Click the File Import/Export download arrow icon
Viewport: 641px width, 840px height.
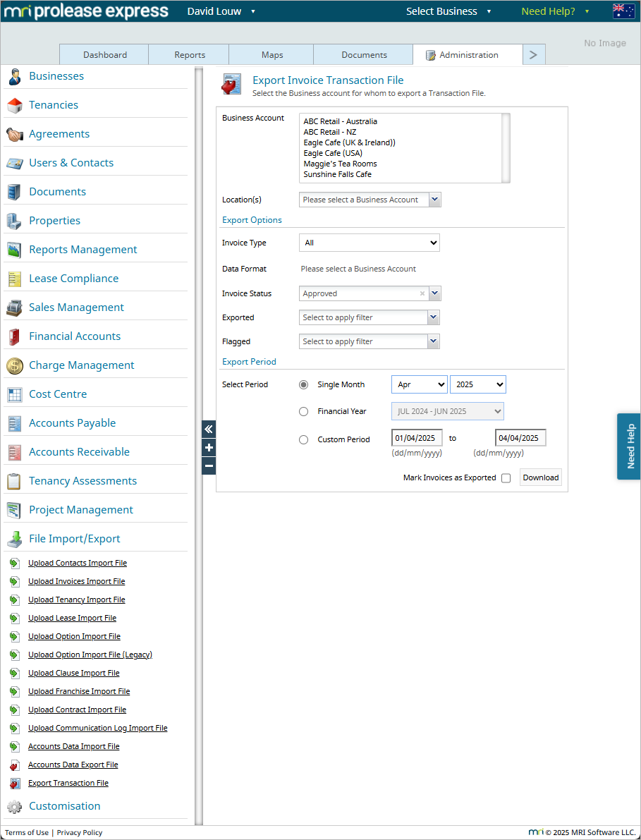tap(15, 540)
